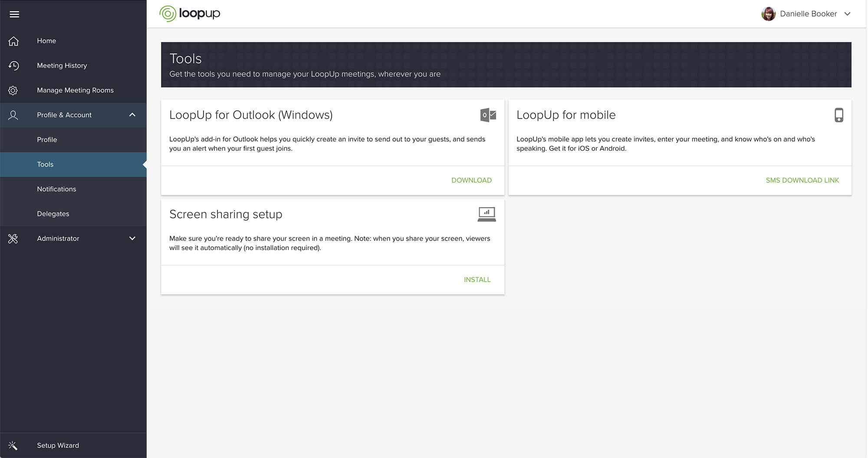This screenshot has width=868, height=458.
Task: Click the Administrator tools icon
Action: pos(13,238)
